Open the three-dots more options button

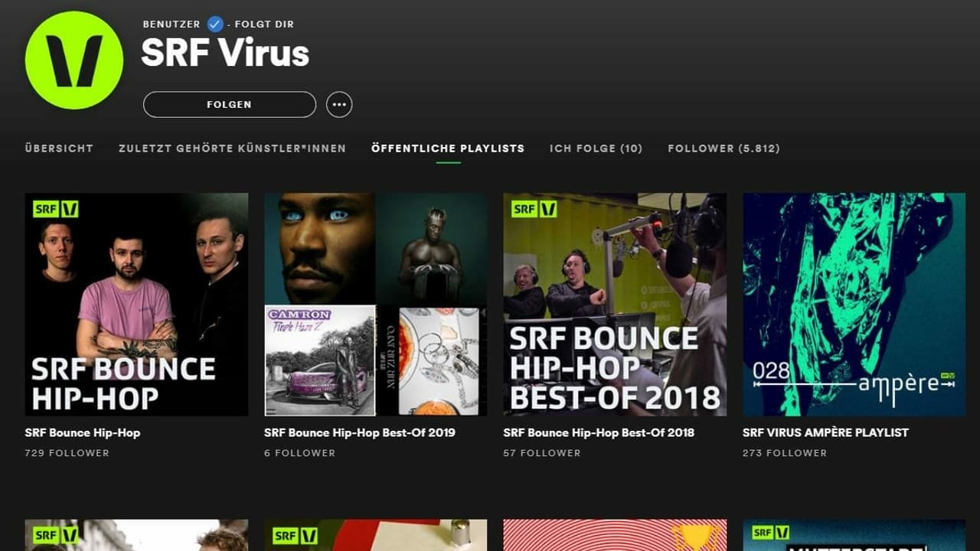tap(339, 105)
